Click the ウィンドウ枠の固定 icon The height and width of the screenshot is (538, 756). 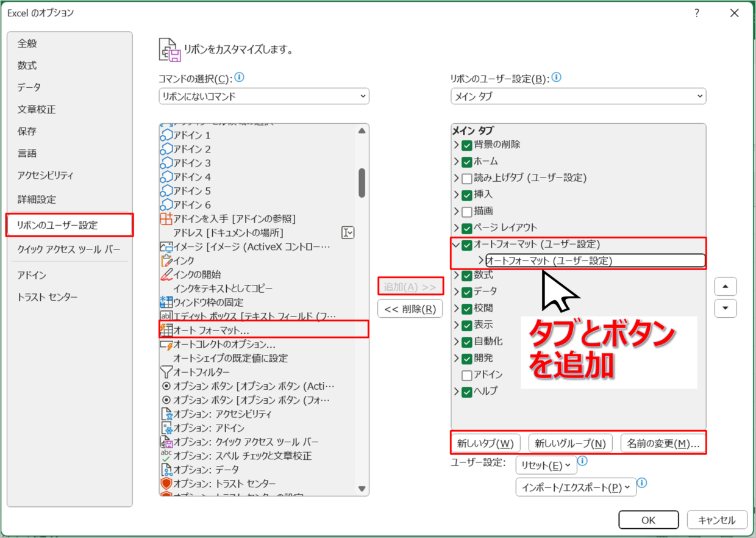(166, 303)
